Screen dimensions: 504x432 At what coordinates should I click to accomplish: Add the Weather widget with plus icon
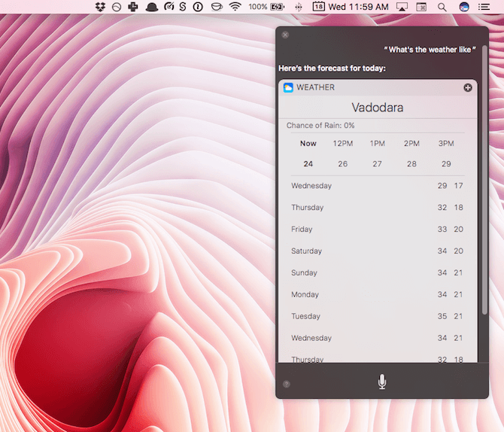pos(468,88)
